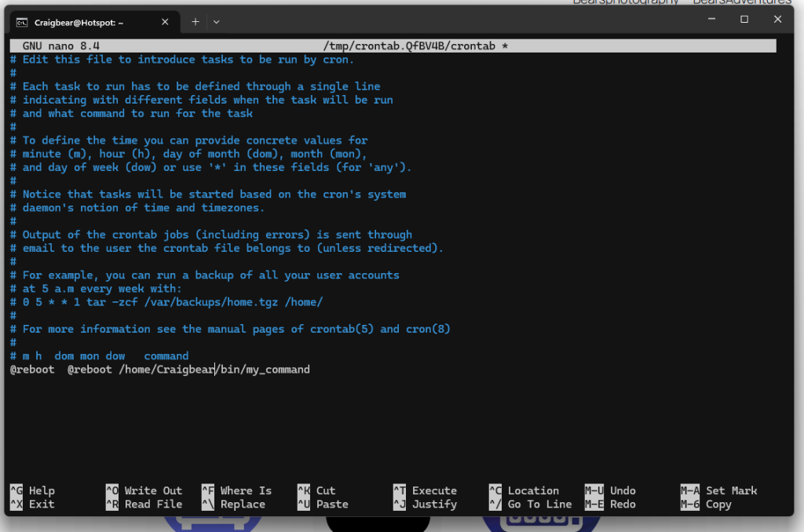Maximize the terminal window

pos(744,20)
